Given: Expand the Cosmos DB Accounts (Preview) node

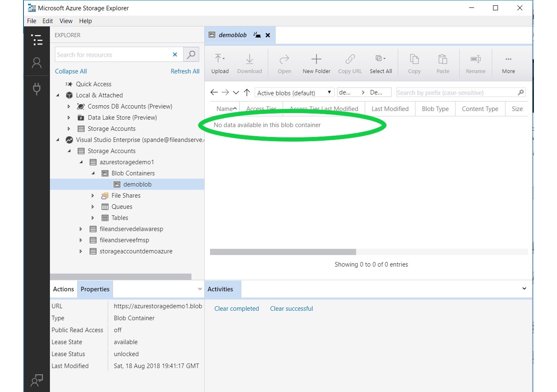Looking at the screenshot, I should (x=69, y=106).
